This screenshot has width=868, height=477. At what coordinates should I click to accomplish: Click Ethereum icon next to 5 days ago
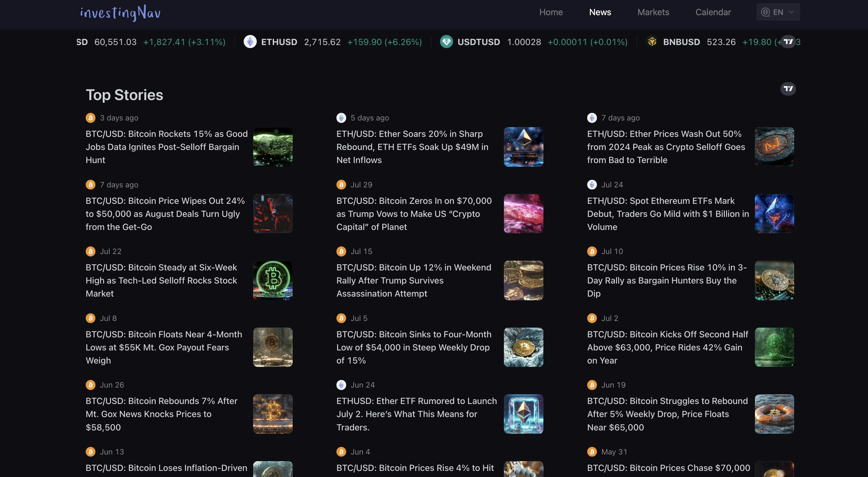point(341,118)
